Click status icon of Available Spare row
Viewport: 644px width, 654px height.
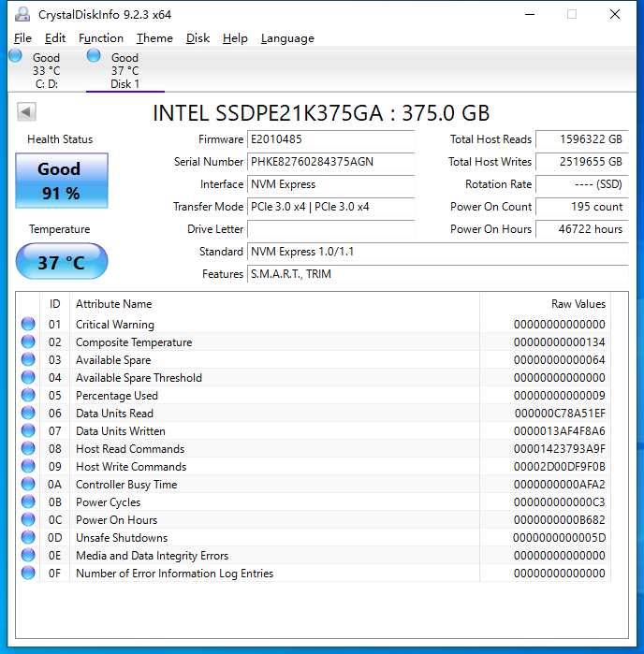pyautogui.click(x=28, y=359)
